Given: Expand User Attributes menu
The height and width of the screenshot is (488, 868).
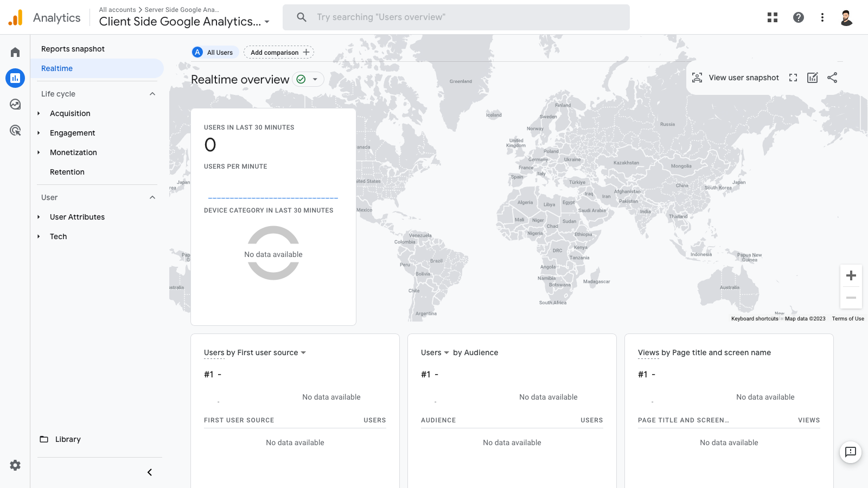Looking at the screenshot, I should (39, 217).
